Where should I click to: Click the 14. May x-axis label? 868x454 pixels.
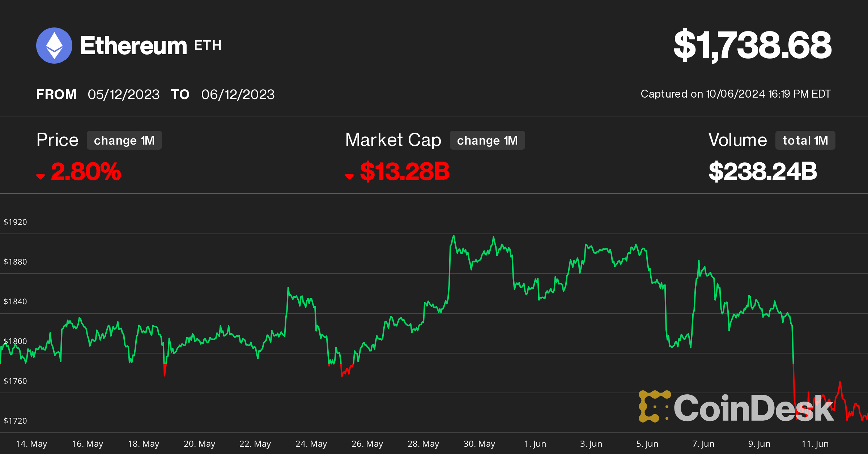tap(31, 444)
